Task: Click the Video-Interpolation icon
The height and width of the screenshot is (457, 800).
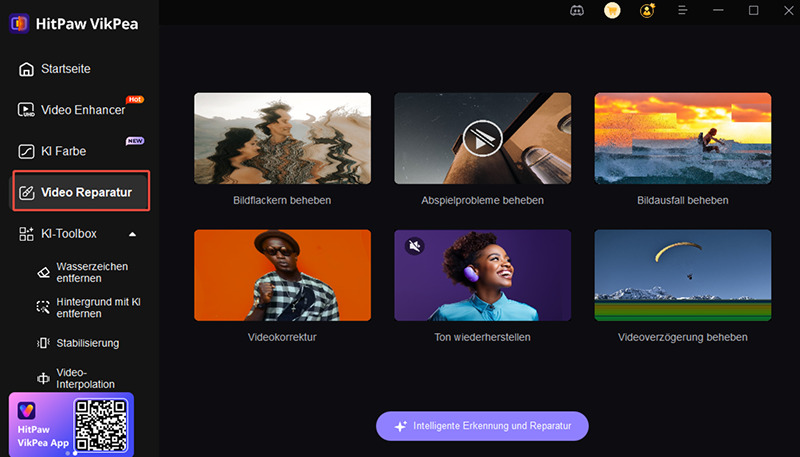Action: 43,378
